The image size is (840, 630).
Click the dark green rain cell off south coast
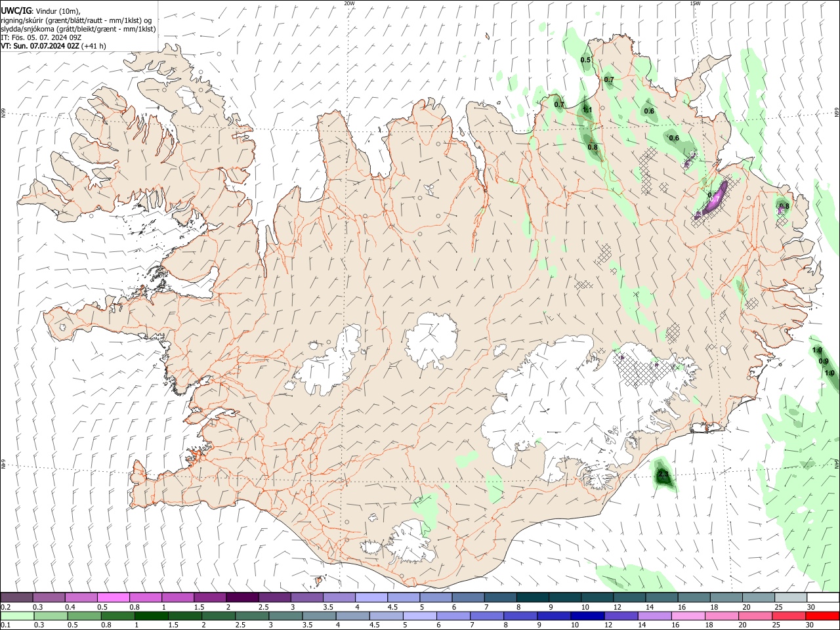(x=663, y=474)
